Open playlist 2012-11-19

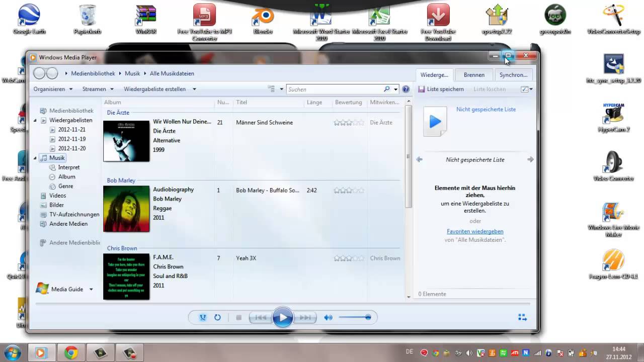[x=71, y=139]
